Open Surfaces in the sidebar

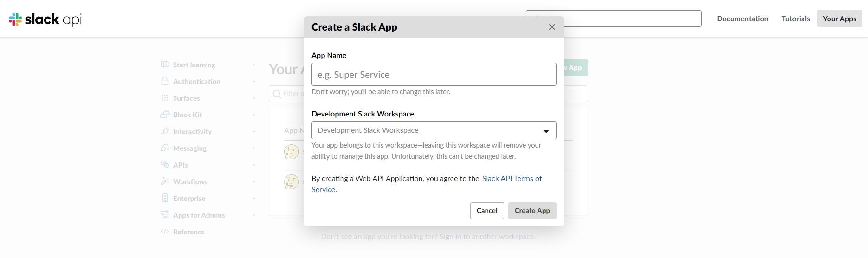(x=187, y=98)
